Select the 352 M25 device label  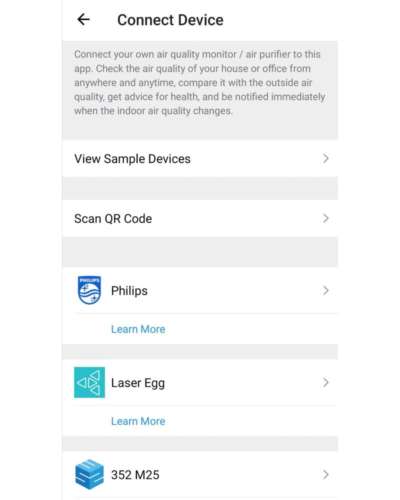pos(135,475)
